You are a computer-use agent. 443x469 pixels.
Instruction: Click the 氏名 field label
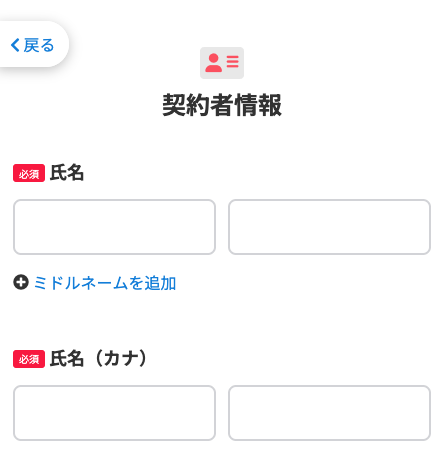click(67, 173)
